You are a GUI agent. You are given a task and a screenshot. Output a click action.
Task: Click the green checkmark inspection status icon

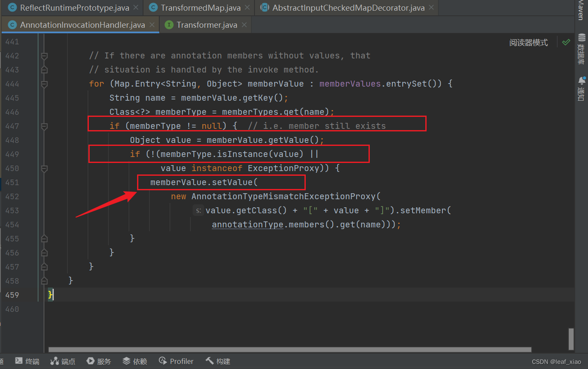(566, 42)
